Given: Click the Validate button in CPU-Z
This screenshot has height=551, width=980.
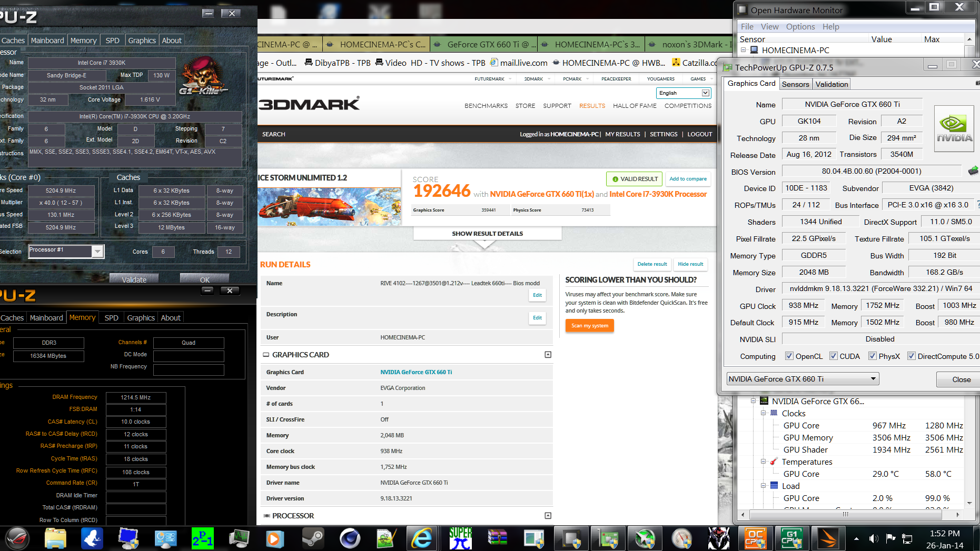Looking at the screenshot, I should pos(134,279).
